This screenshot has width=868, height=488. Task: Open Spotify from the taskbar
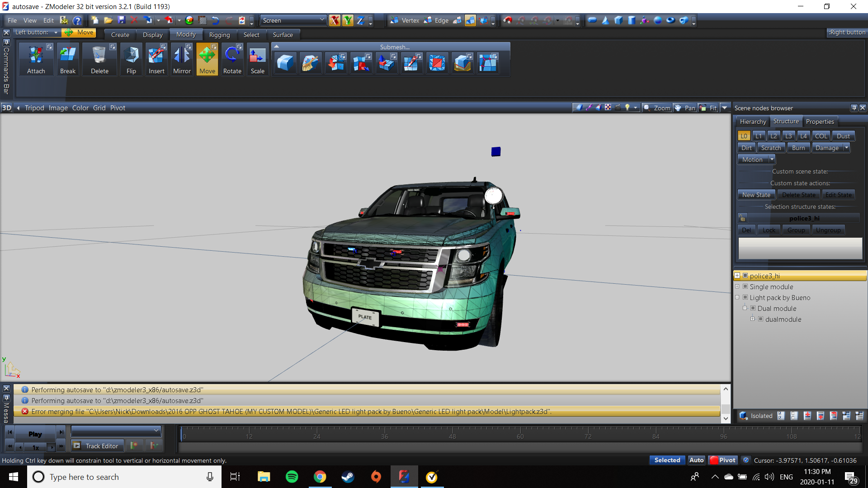[292, 477]
